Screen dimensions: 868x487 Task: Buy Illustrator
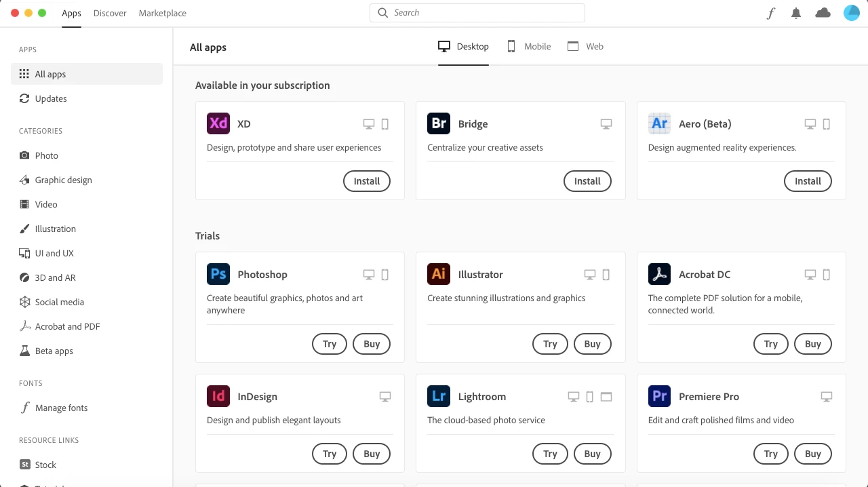click(x=593, y=344)
